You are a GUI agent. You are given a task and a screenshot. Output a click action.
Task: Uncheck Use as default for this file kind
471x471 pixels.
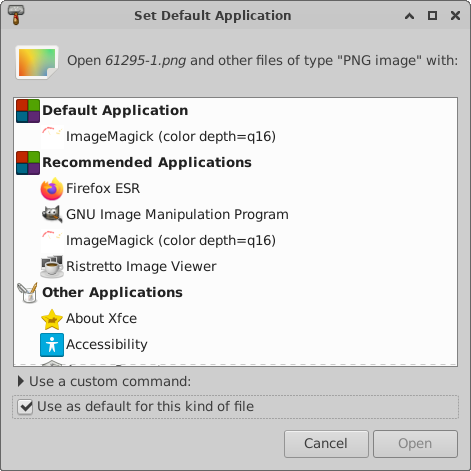pos(25,407)
